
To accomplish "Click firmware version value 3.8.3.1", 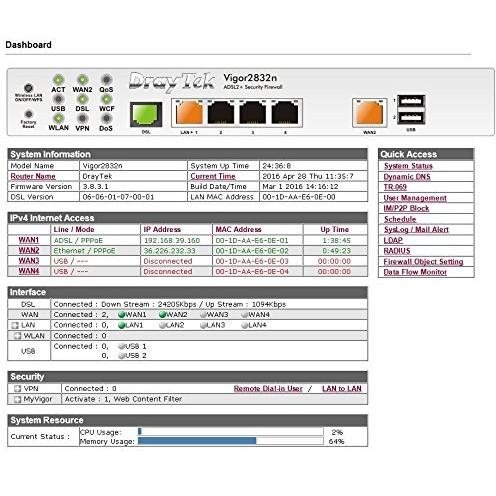I will pyautogui.click(x=95, y=186).
